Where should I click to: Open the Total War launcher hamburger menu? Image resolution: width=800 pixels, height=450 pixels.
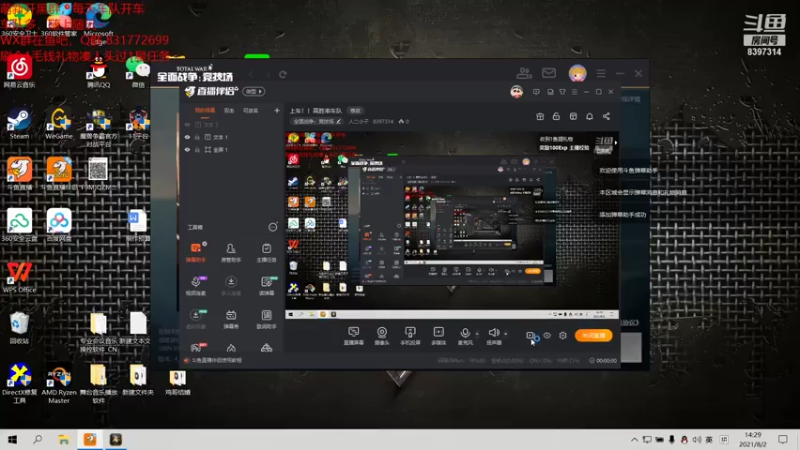(601, 74)
